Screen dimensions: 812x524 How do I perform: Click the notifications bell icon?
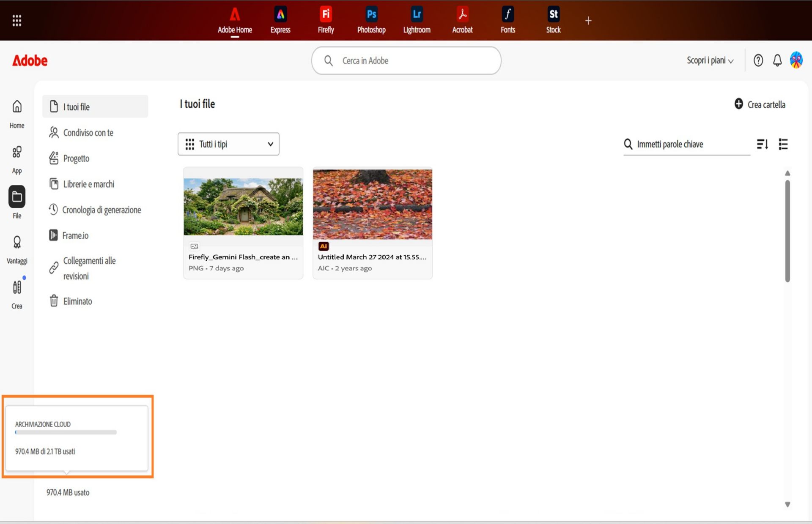pos(777,60)
